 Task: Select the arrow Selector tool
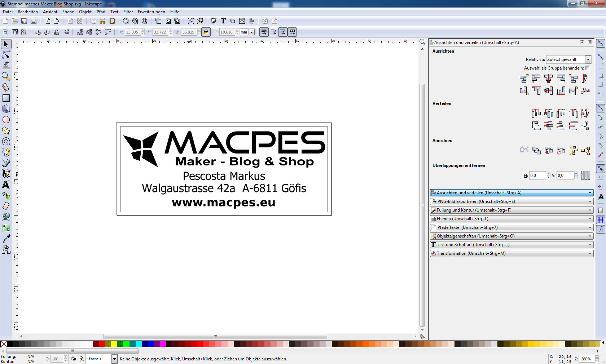click(6, 44)
